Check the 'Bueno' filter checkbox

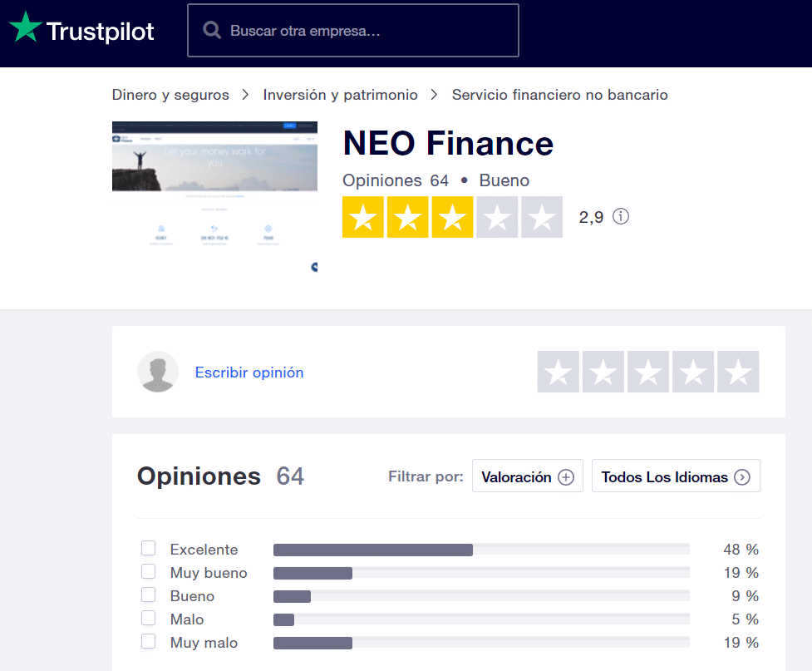148,595
